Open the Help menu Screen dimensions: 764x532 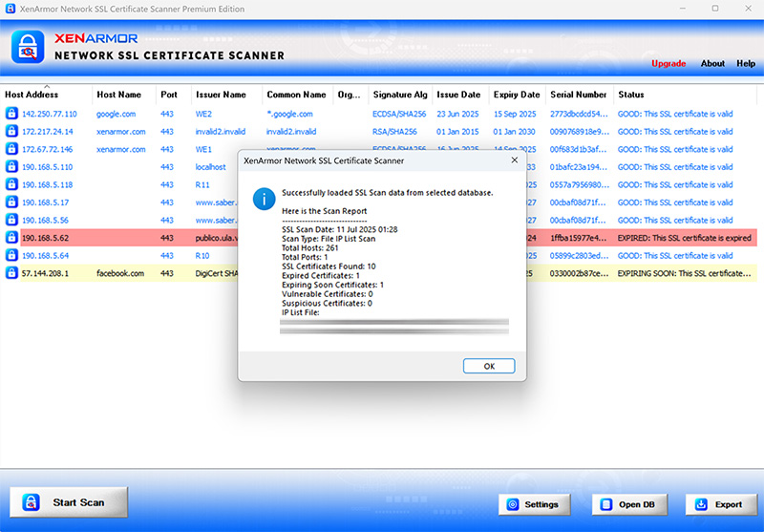click(x=746, y=63)
